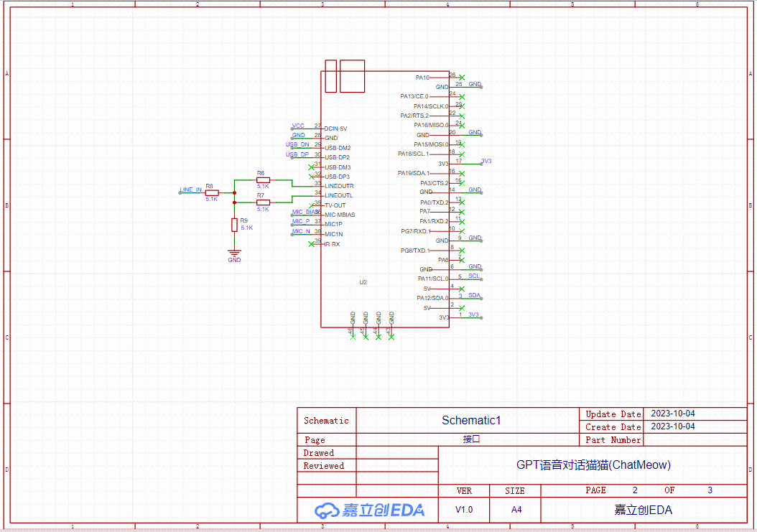The height and width of the screenshot is (532, 757).
Task: Click the SCL net label
Action: point(474,276)
